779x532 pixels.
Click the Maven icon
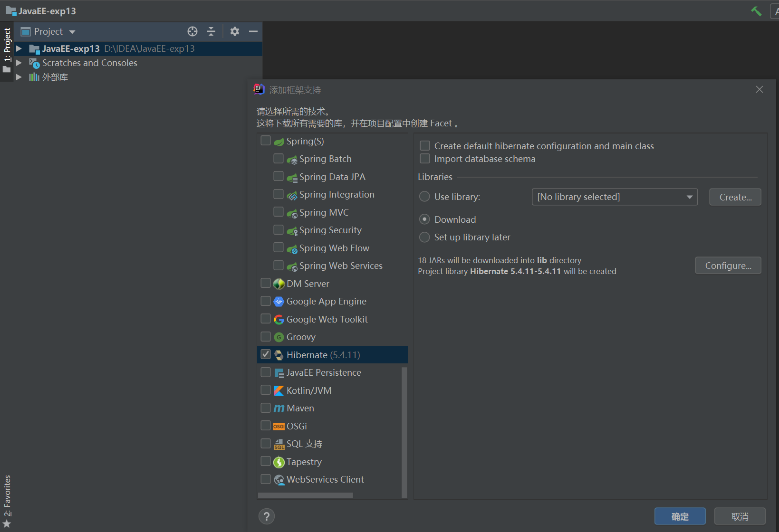pyautogui.click(x=279, y=408)
